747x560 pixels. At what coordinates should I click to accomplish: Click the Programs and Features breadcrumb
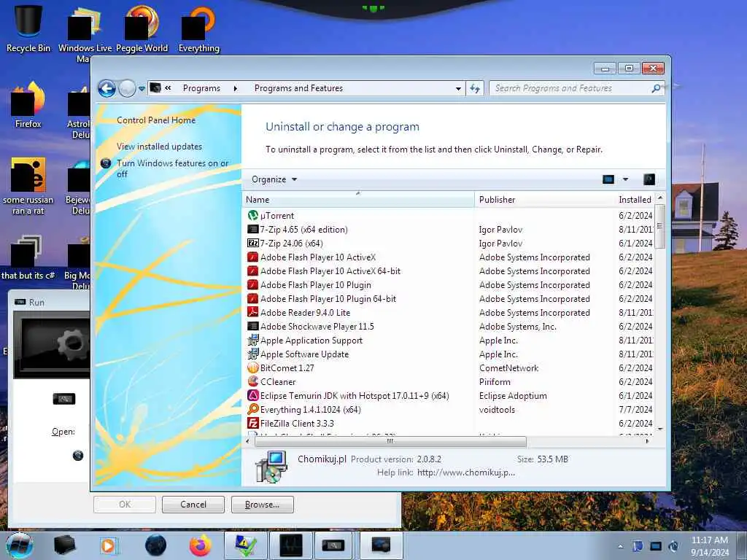click(x=298, y=88)
